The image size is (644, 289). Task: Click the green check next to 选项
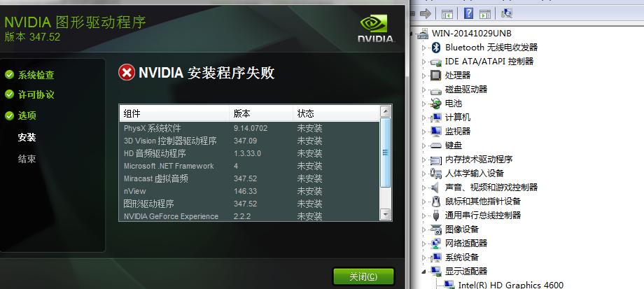[x=9, y=115]
